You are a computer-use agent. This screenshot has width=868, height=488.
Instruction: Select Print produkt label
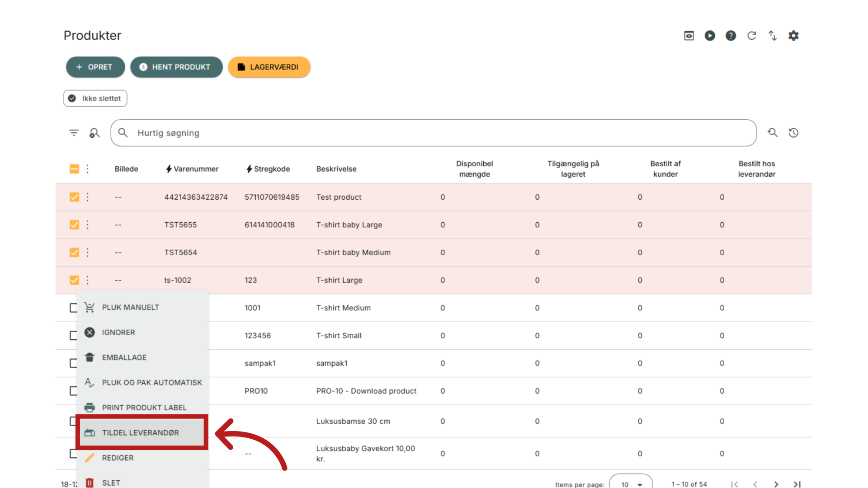pos(142,408)
